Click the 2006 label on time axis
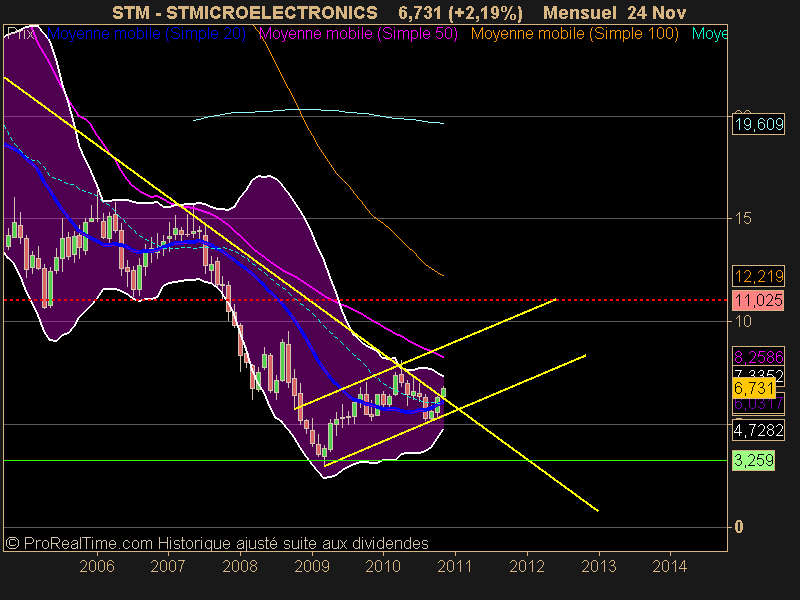The width and height of the screenshot is (800, 600). click(x=97, y=566)
